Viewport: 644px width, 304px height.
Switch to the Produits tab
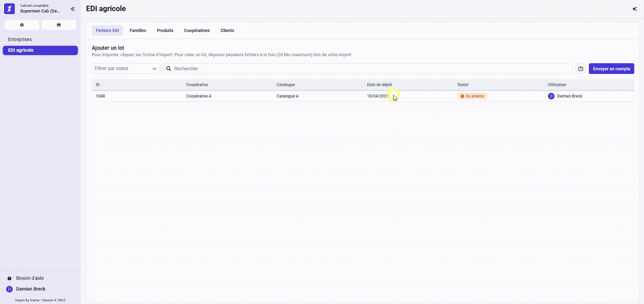coord(165,30)
